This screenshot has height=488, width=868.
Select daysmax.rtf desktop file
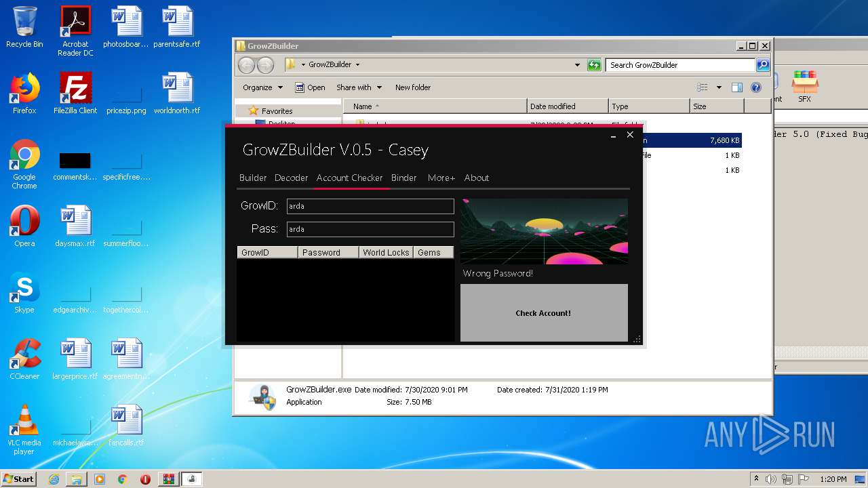75,226
